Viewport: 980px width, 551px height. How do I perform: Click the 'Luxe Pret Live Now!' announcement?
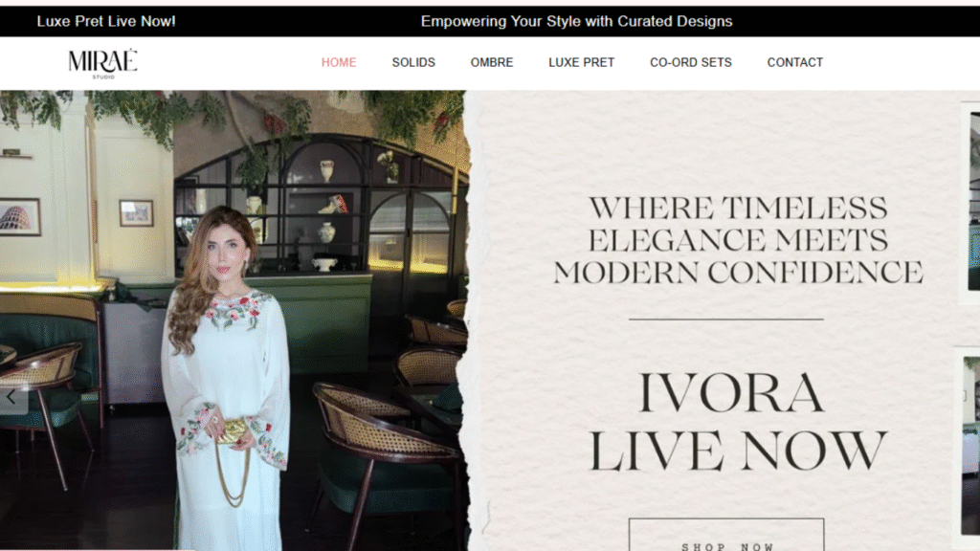click(x=106, y=21)
